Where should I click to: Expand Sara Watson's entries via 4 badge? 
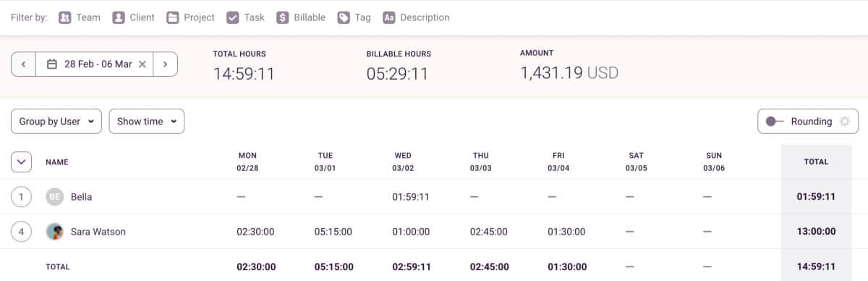[x=22, y=232]
